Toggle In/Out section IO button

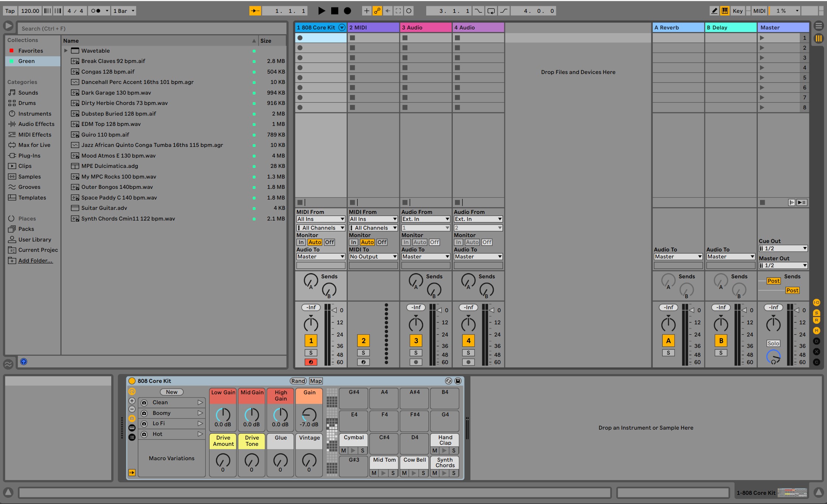pyautogui.click(x=817, y=303)
